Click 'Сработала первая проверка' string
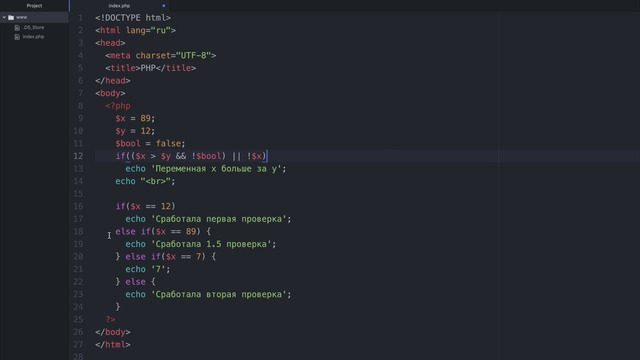 click(x=219, y=219)
